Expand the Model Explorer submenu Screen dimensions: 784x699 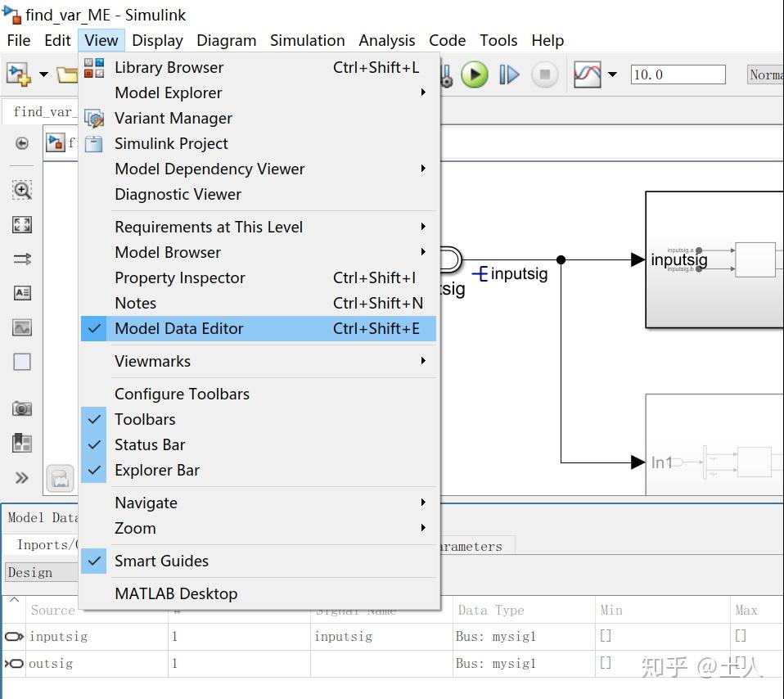tap(259, 92)
